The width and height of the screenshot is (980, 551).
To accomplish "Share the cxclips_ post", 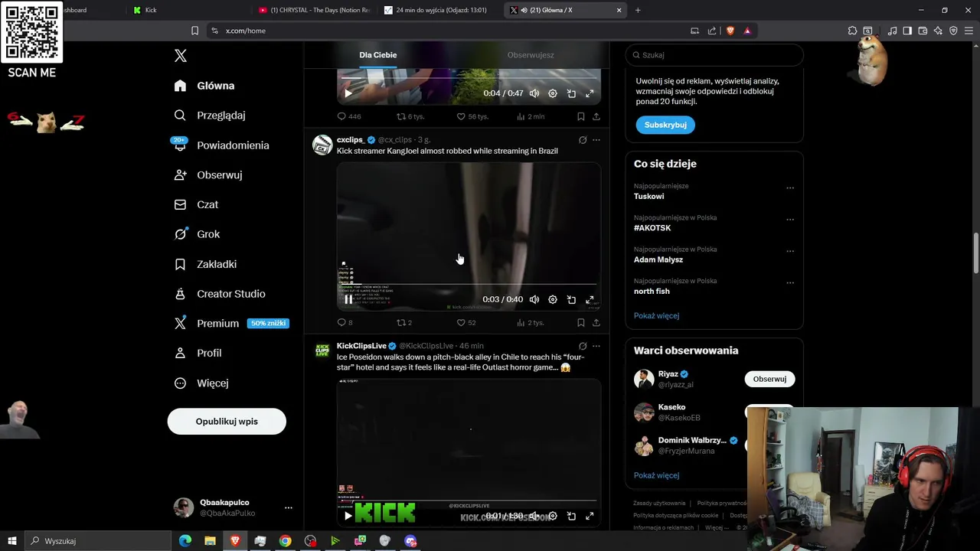I will pos(596,323).
